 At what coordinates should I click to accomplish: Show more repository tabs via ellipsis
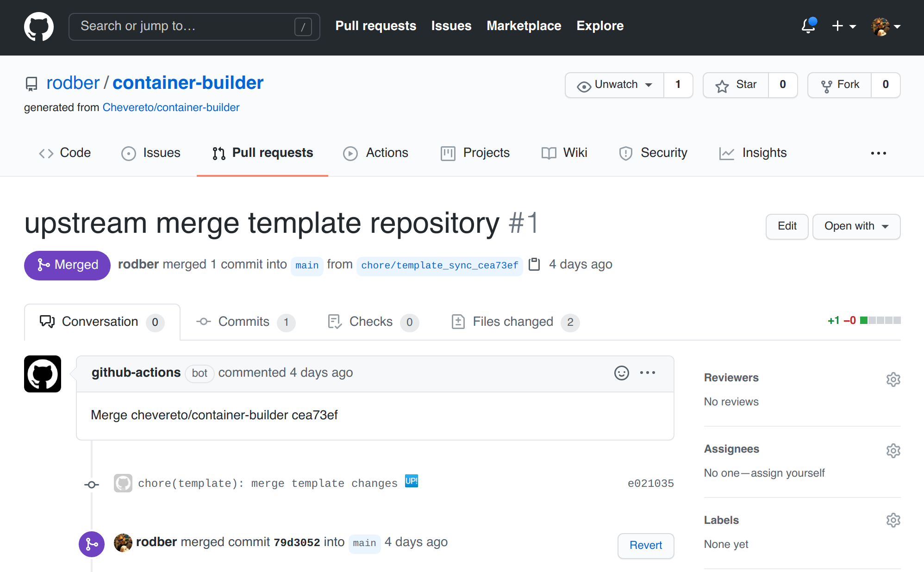(878, 153)
